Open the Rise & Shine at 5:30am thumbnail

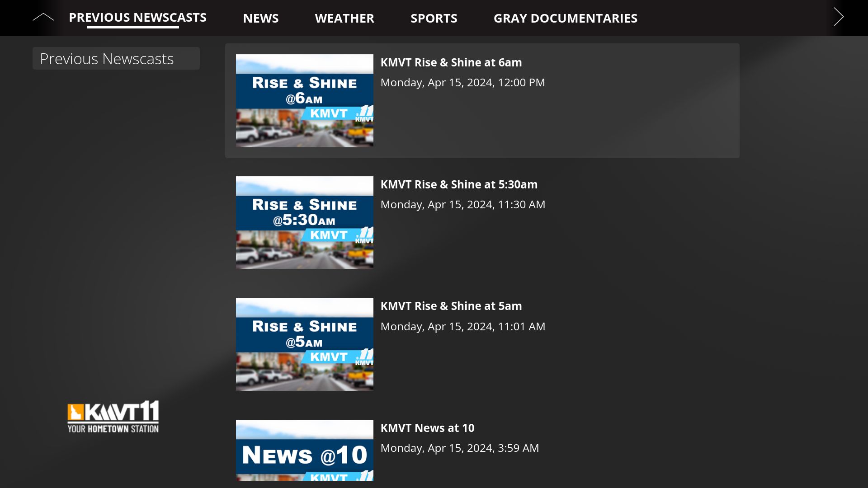(x=304, y=222)
